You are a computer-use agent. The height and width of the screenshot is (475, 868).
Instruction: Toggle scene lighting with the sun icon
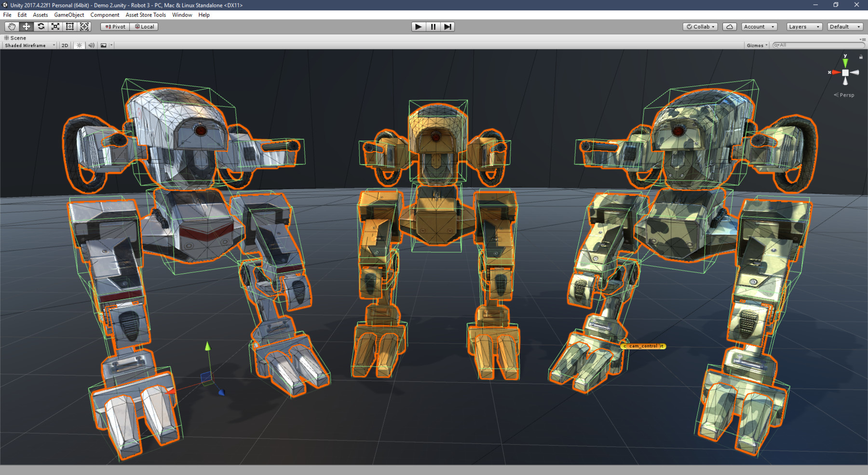point(79,45)
